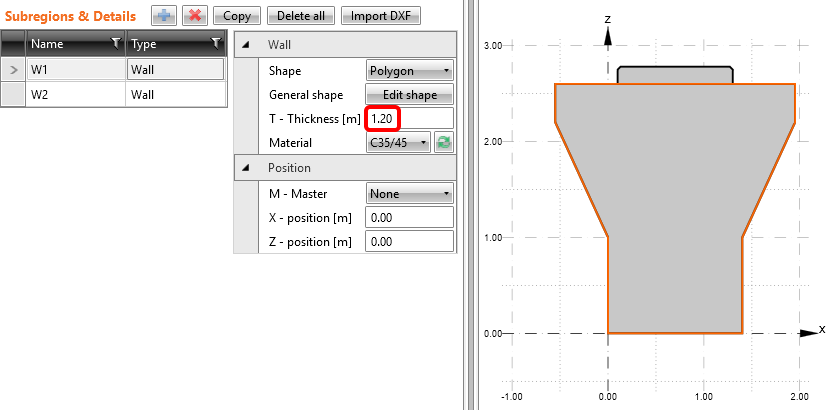
Task: Click the 2.00 label on the z axis
Action: (492, 142)
